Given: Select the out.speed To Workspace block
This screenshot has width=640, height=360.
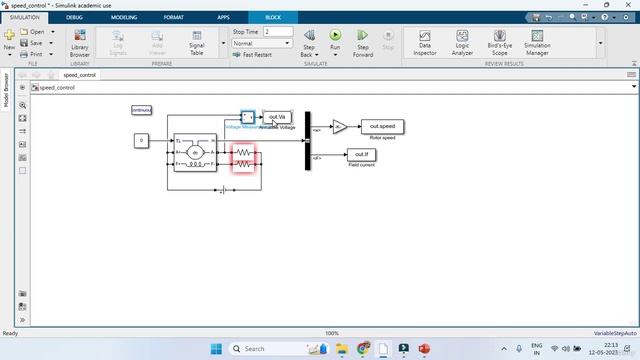Looking at the screenshot, I should click(x=382, y=127).
